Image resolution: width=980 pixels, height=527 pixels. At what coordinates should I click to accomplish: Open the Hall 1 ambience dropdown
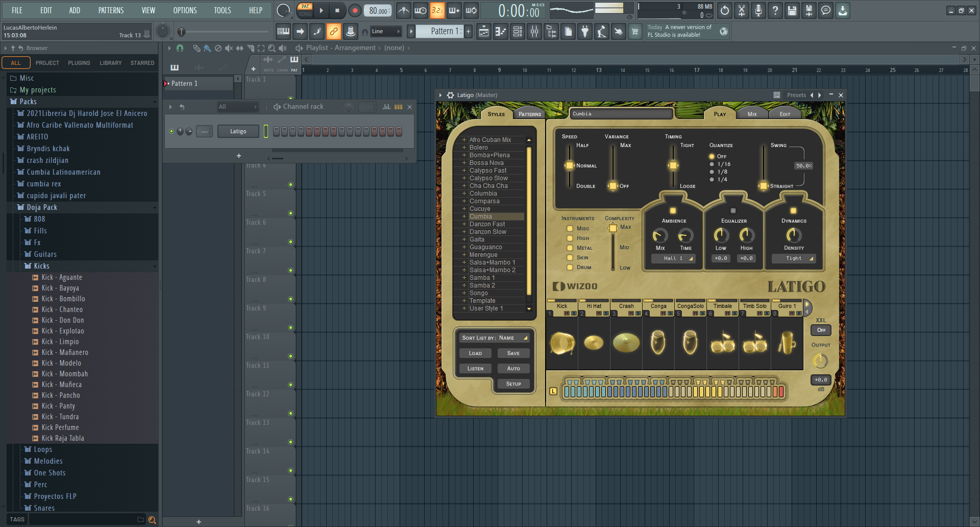coord(674,258)
